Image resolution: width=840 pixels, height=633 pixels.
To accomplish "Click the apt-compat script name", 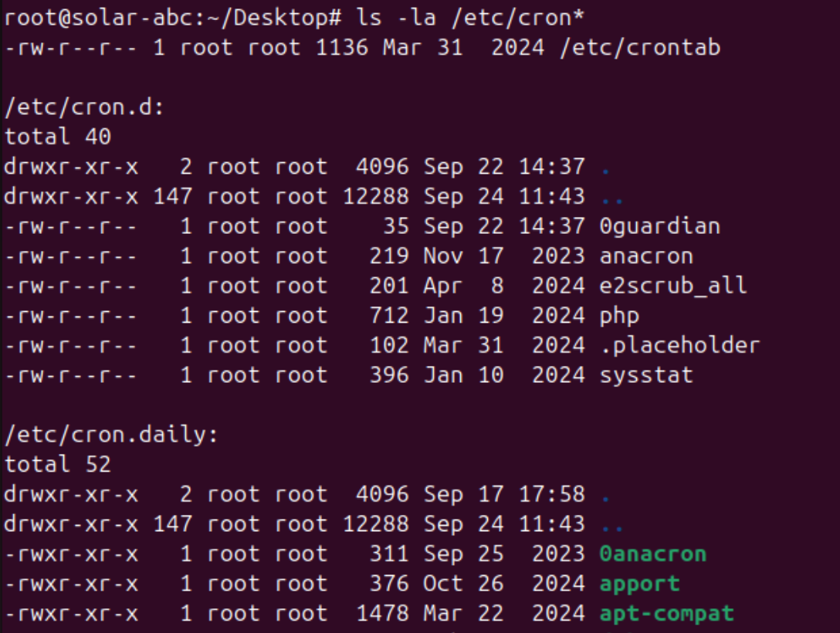I will click(x=666, y=614).
